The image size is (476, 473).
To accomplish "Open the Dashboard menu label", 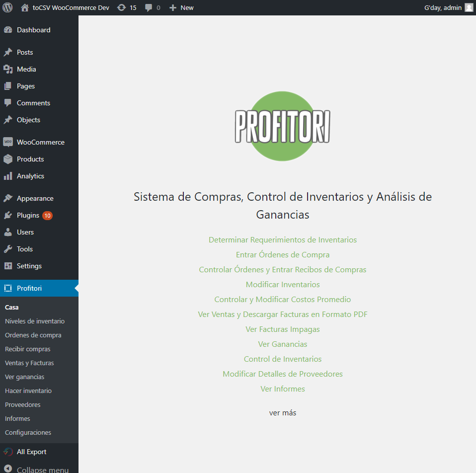I will coord(34,30).
